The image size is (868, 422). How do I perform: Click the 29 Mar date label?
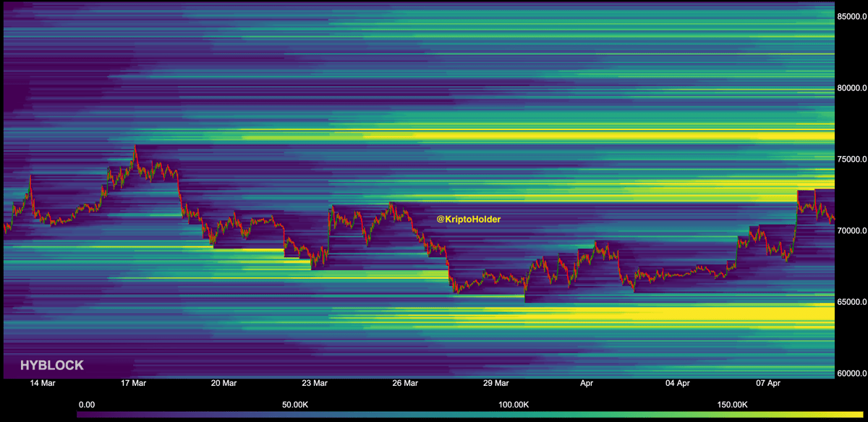[x=496, y=384]
